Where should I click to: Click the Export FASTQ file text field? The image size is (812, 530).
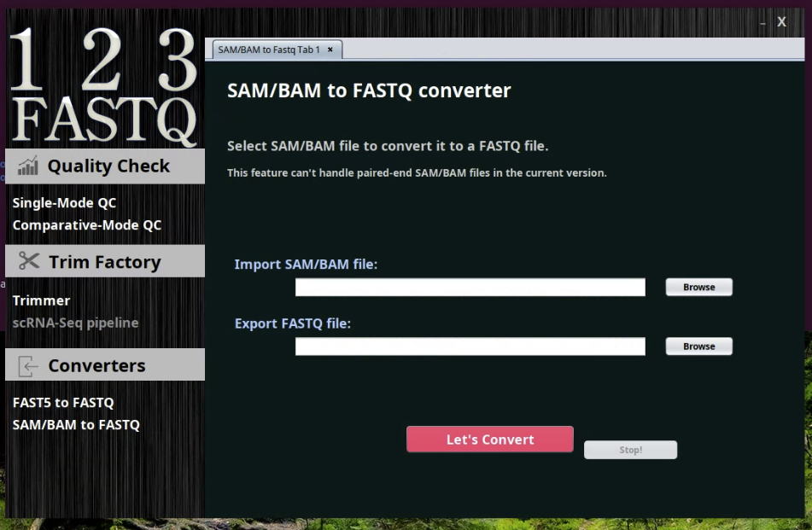click(x=470, y=346)
